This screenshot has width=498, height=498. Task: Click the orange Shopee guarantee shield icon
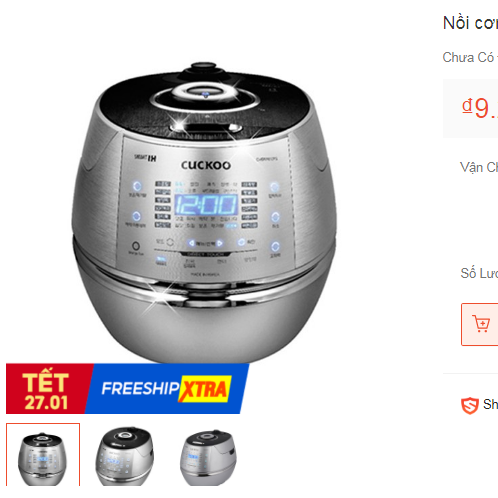(x=469, y=405)
